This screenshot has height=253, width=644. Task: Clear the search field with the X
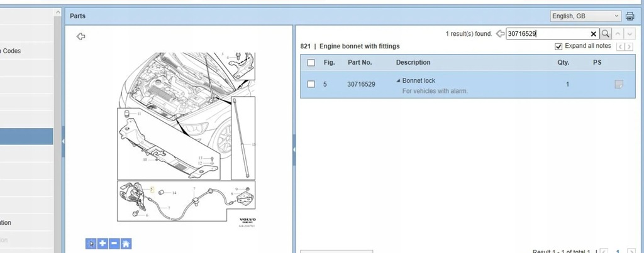[594, 34]
